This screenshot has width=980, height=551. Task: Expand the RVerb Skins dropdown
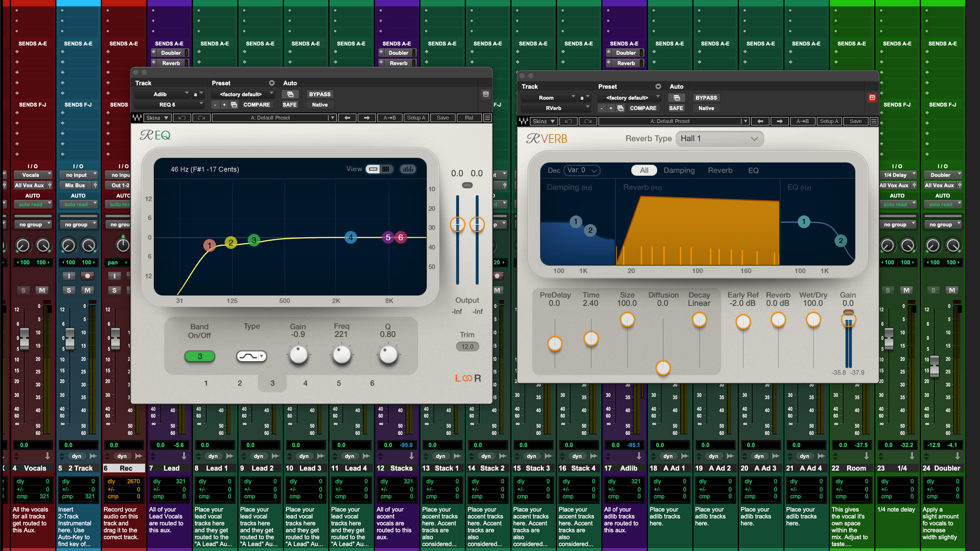pos(544,121)
